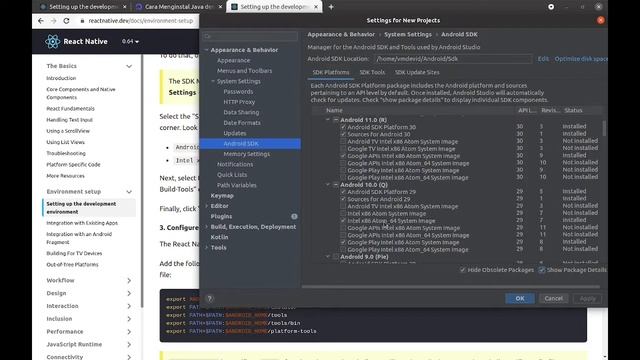Switch to the SDK Platforms tab

click(x=331, y=72)
